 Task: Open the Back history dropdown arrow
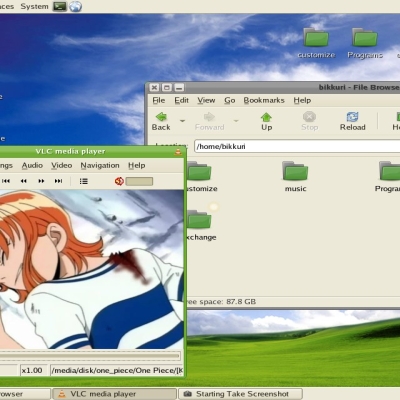(x=182, y=120)
